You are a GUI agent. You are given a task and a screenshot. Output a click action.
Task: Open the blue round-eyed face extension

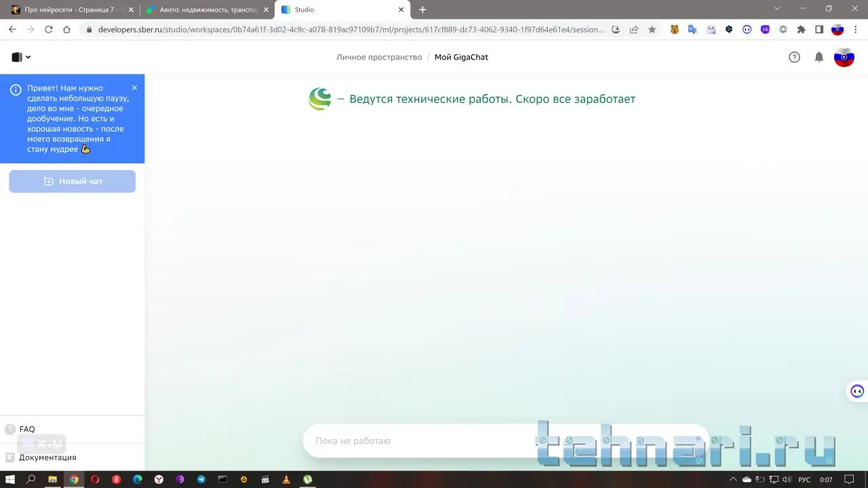pos(747,30)
